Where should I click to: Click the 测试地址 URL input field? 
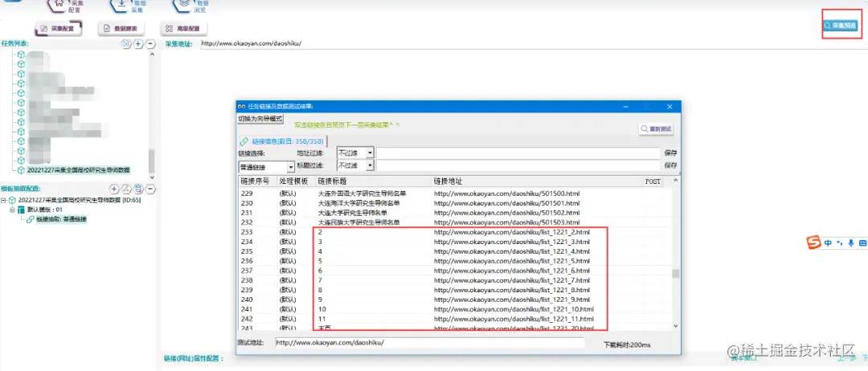tap(429, 343)
